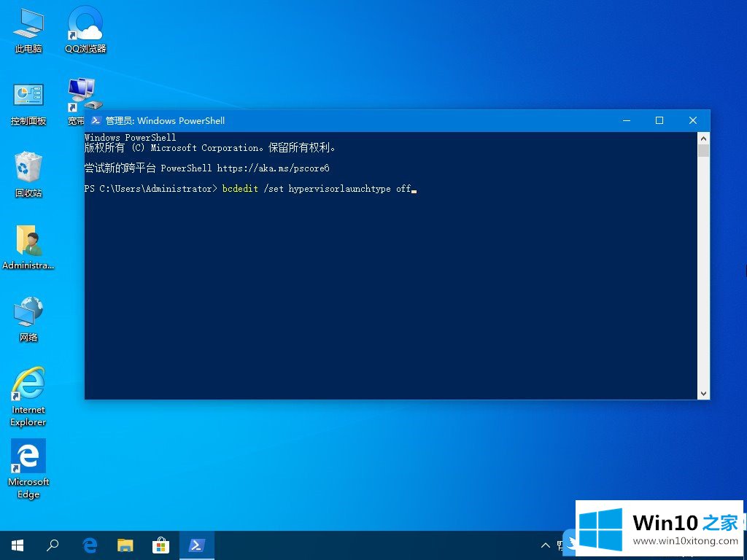Click the PowerShell title bar icon
The width and height of the screenshot is (747, 560).
[96, 120]
